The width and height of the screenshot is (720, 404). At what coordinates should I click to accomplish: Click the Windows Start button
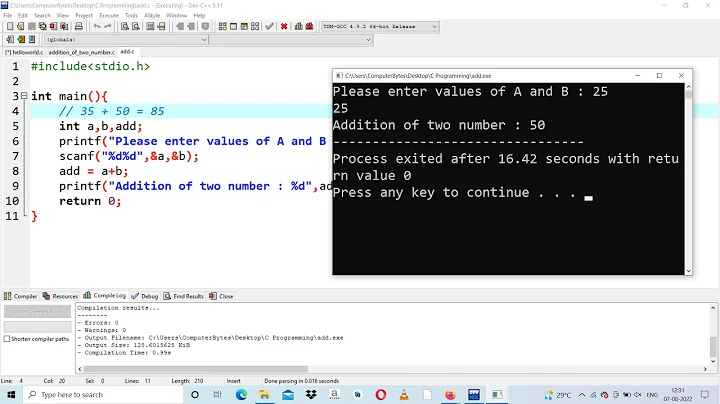[11, 394]
